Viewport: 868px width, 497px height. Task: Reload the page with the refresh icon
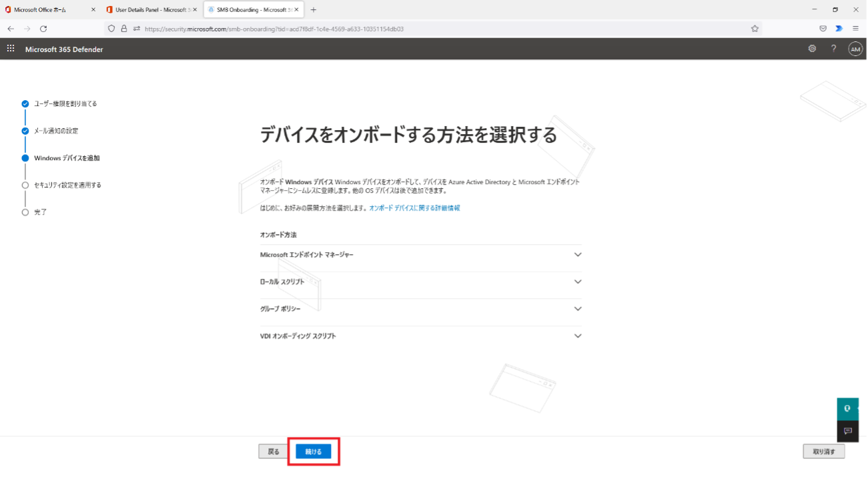click(x=43, y=29)
